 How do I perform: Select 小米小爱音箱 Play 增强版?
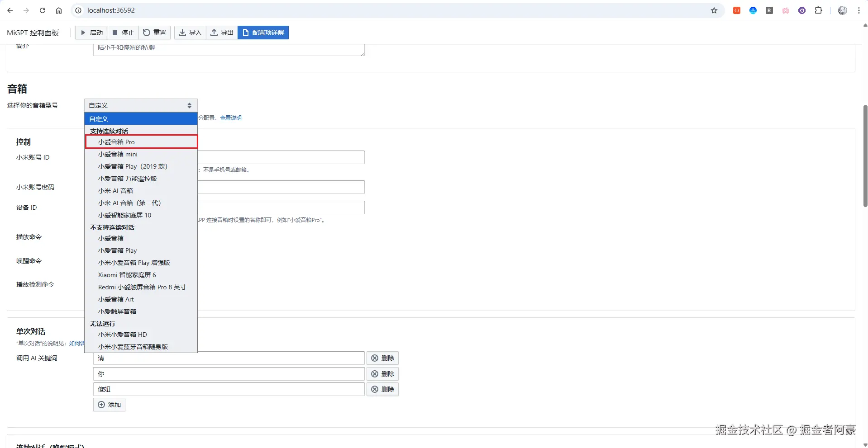pos(141,263)
